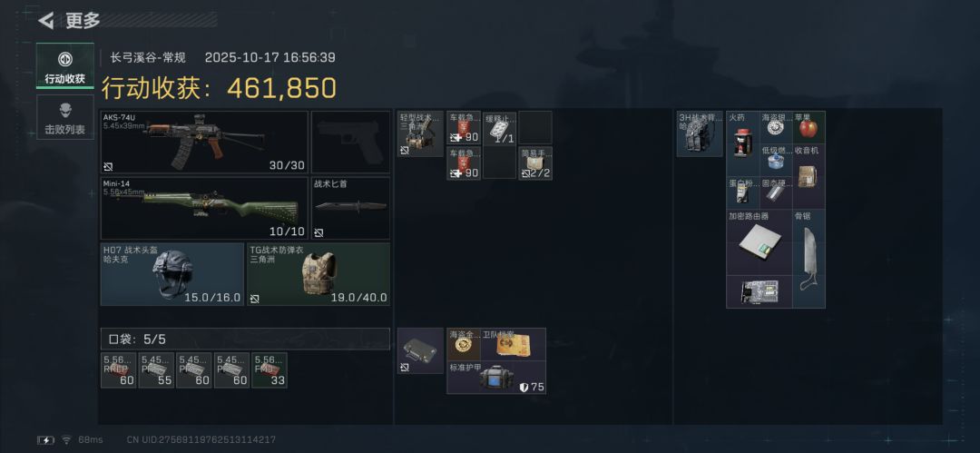
Task: Switch to the 击败列表 tab
Action: [65, 117]
